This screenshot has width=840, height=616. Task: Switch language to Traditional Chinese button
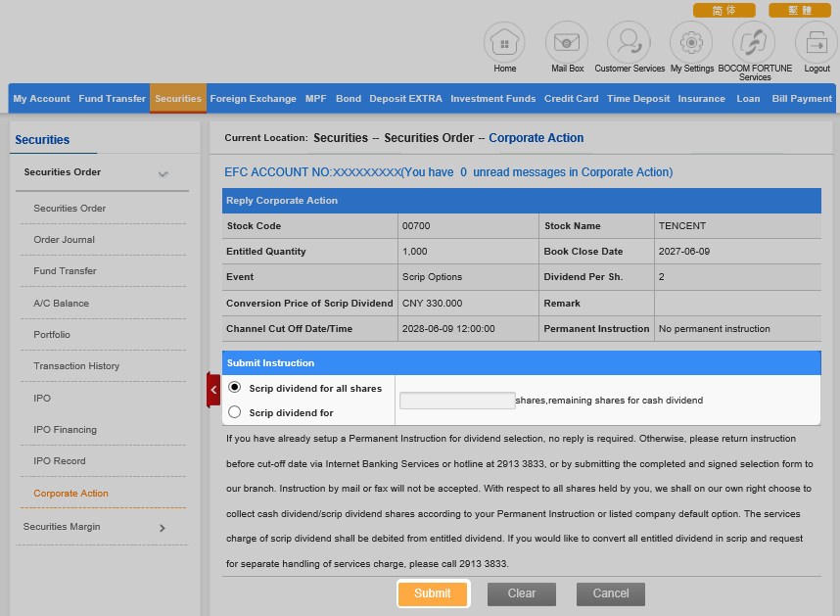click(799, 10)
